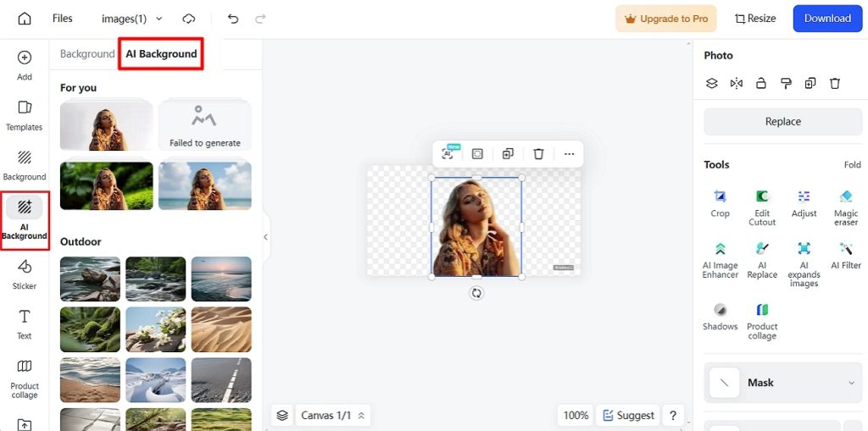
Task: Select the Crop tool
Action: coord(720,203)
